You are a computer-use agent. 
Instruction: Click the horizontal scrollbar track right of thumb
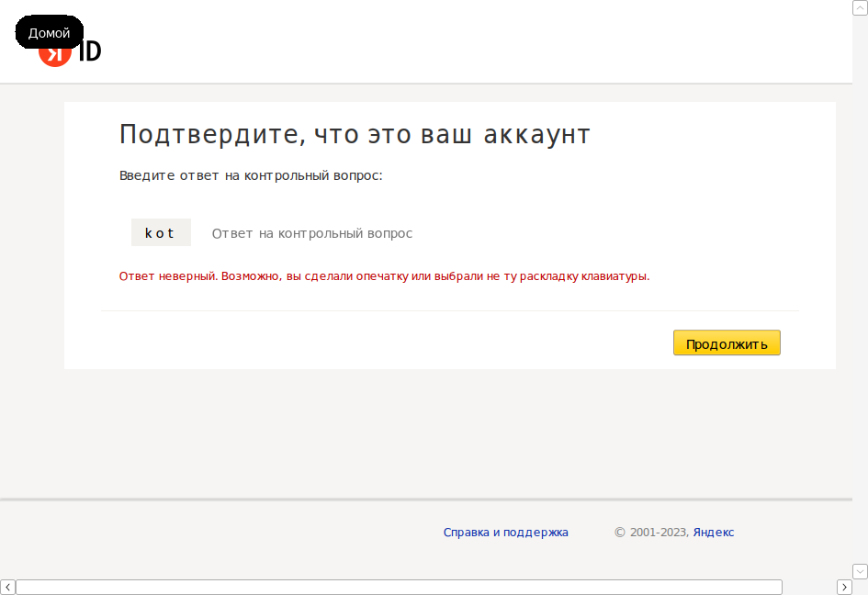[809, 588]
